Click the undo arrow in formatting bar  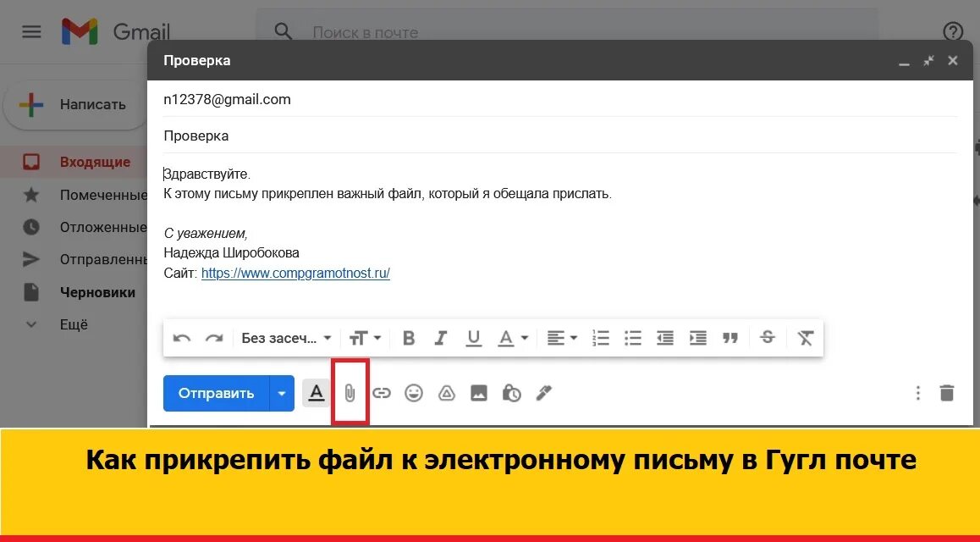tap(182, 338)
